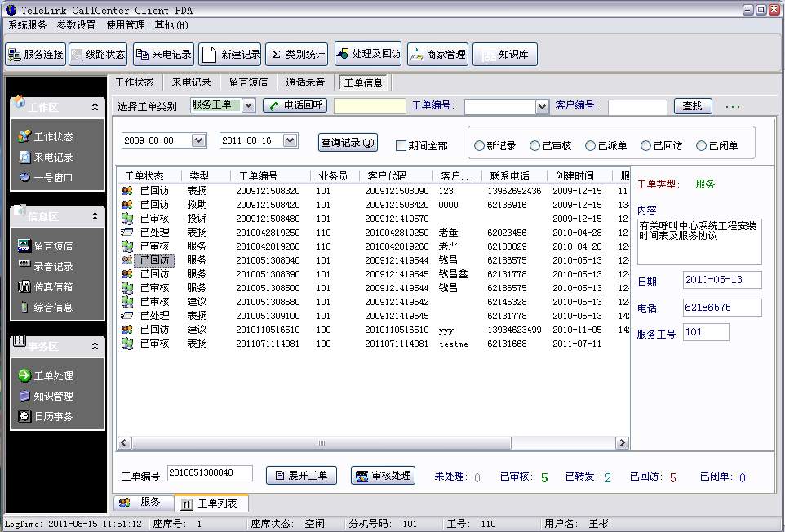Switch to the 来电记录 tab
The image size is (785, 532).
point(191,82)
